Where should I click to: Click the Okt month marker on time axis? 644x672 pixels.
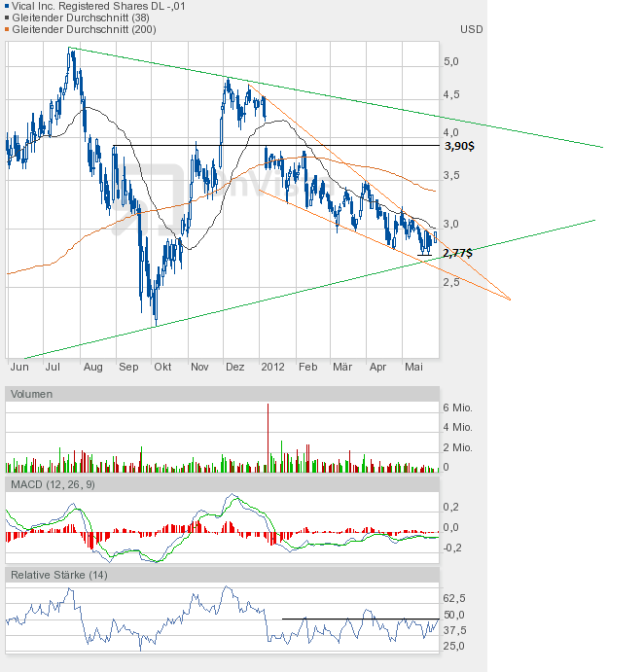162,368
